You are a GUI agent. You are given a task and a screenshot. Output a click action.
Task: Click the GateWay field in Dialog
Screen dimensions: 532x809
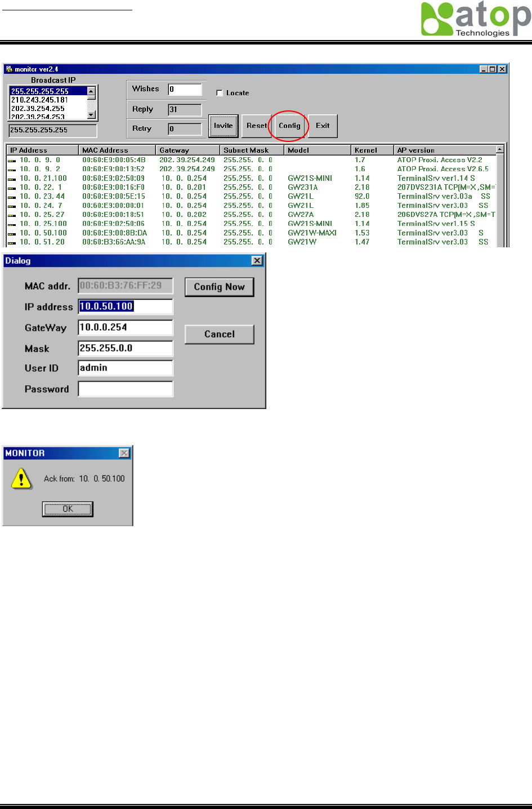(x=126, y=327)
